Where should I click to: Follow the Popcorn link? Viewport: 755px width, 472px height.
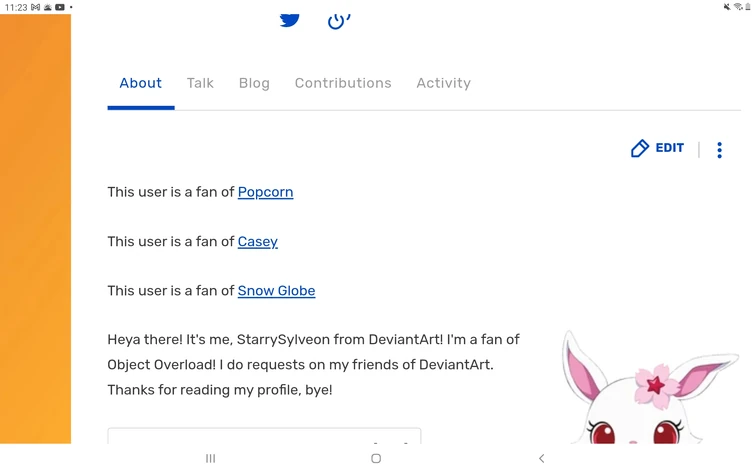(265, 192)
